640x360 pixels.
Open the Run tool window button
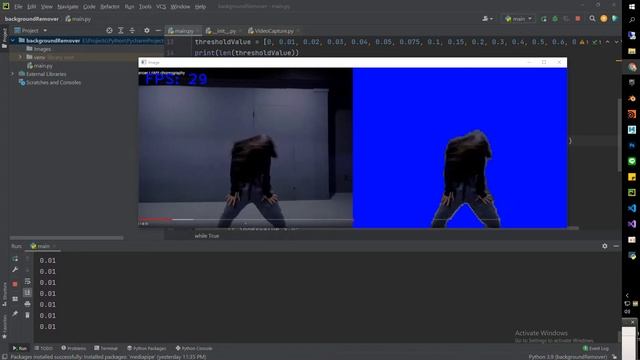click(20, 348)
